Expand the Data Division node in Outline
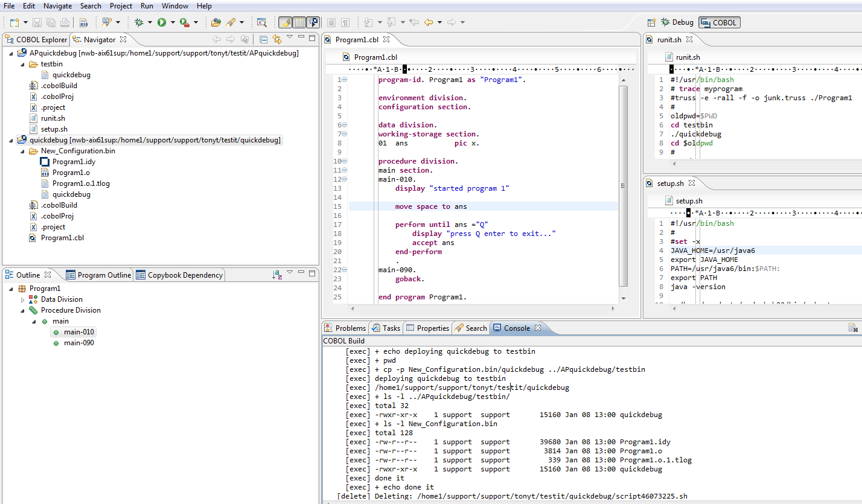The height and width of the screenshot is (504, 862). coord(24,299)
